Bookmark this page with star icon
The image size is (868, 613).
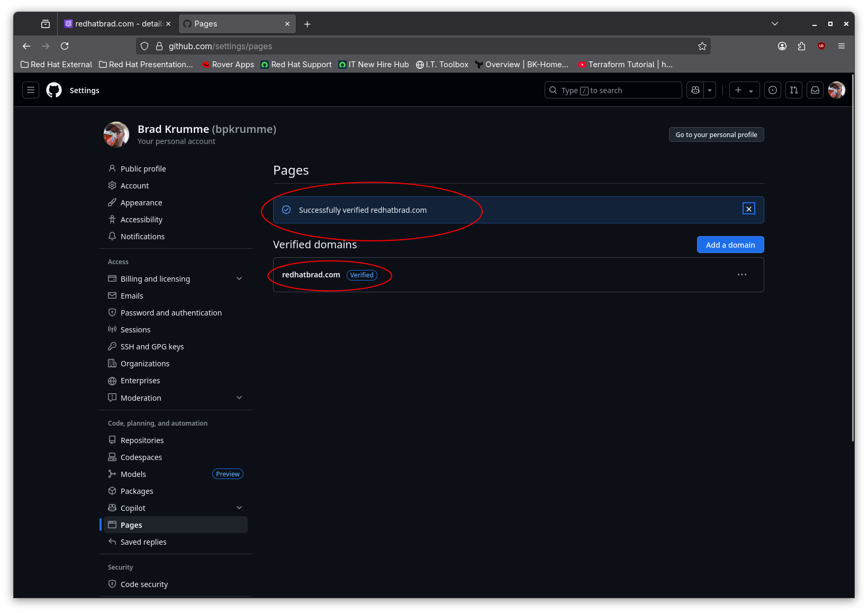point(702,46)
